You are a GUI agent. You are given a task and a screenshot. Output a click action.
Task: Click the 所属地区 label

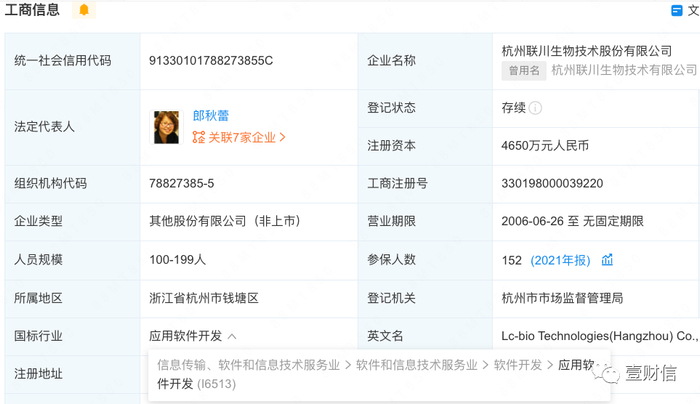tap(38, 298)
